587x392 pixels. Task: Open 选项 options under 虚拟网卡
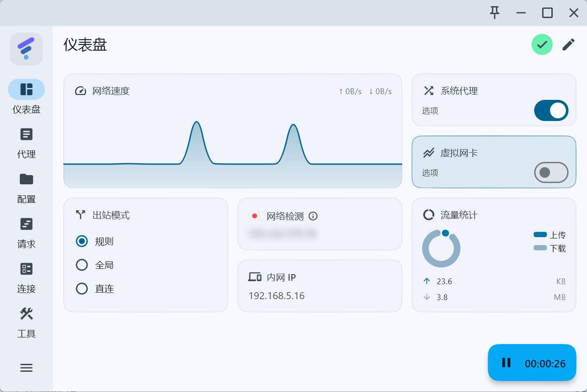pyautogui.click(x=430, y=173)
